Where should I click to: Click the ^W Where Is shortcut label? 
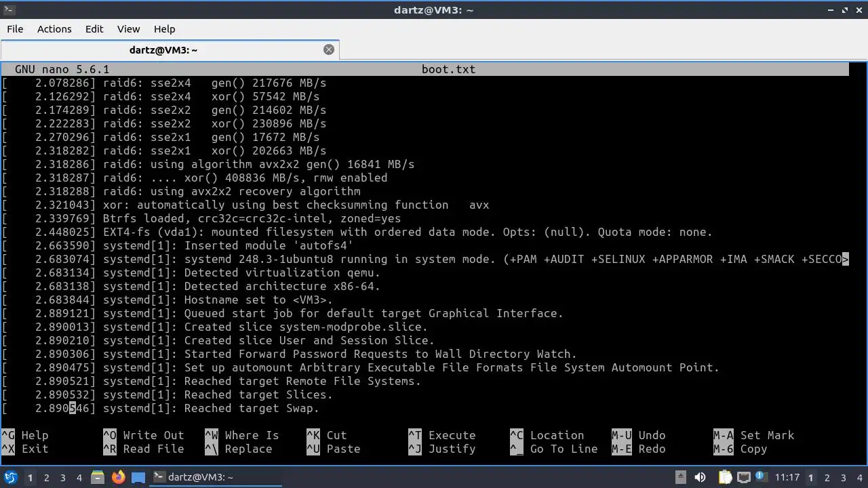tap(242, 435)
